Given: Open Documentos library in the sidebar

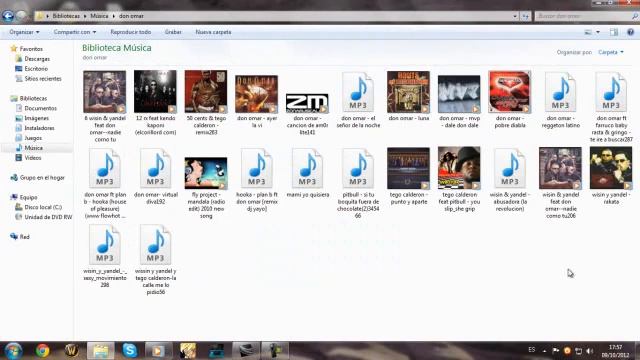Looking at the screenshot, I should point(40,108).
